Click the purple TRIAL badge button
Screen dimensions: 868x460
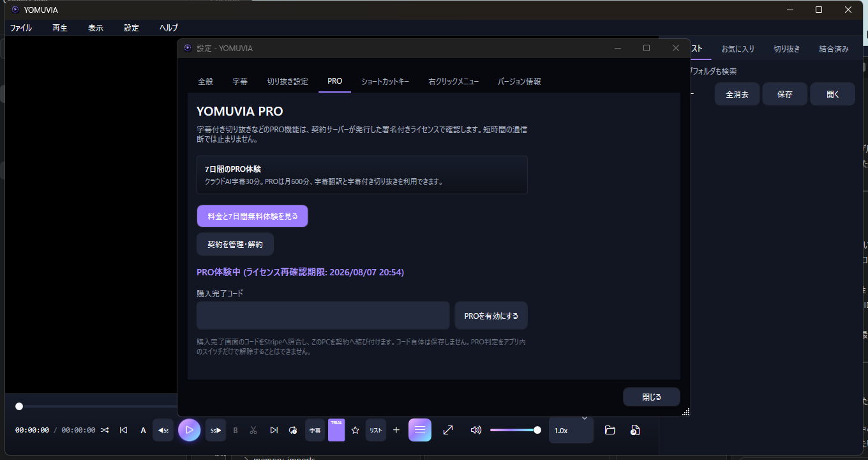tap(336, 430)
